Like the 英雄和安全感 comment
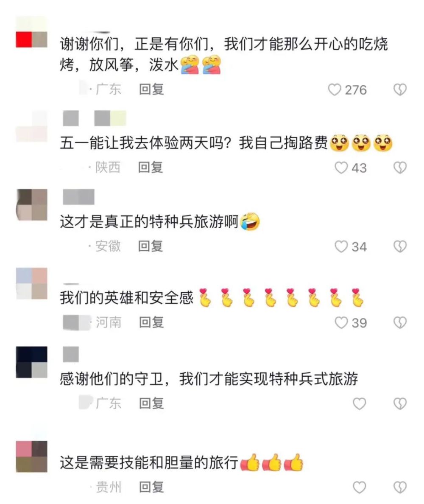The image size is (424, 504). (x=341, y=323)
